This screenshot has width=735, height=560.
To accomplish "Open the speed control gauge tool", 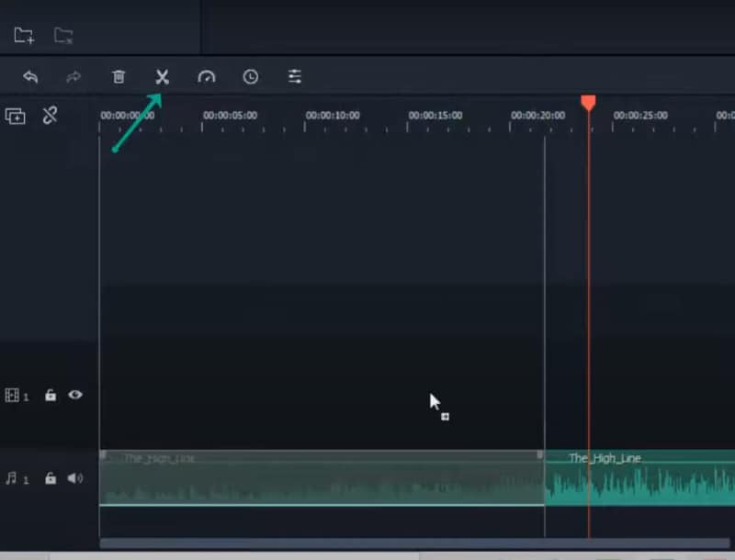I will click(206, 76).
